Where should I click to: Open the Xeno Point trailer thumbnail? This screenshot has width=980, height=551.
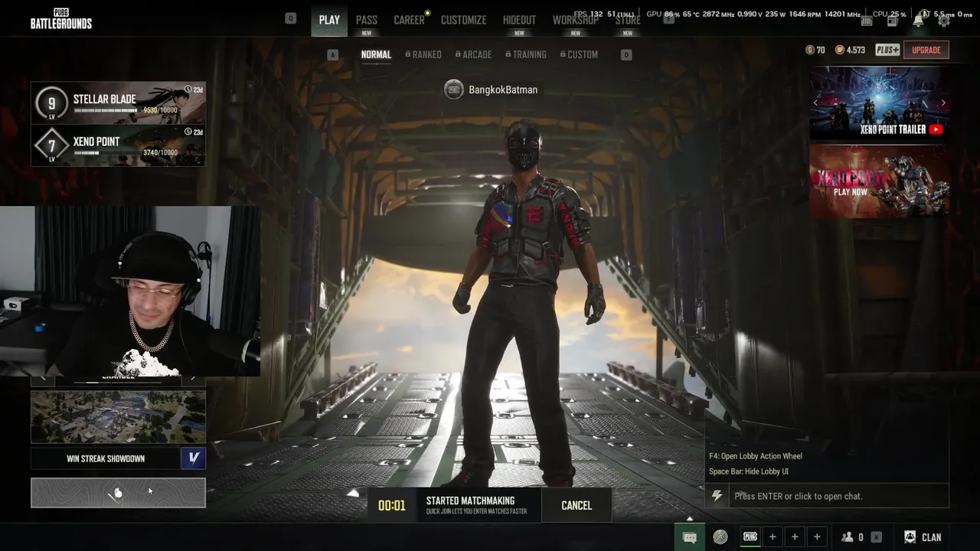tap(880, 103)
